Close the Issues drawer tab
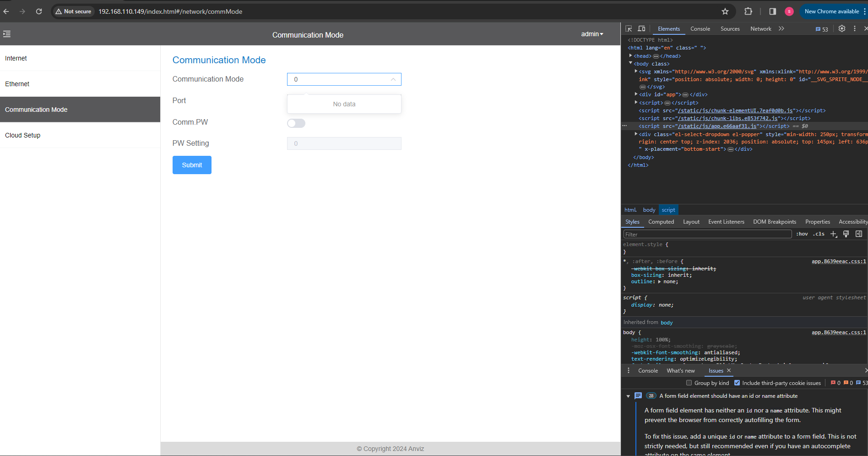 [x=729, y=370]
